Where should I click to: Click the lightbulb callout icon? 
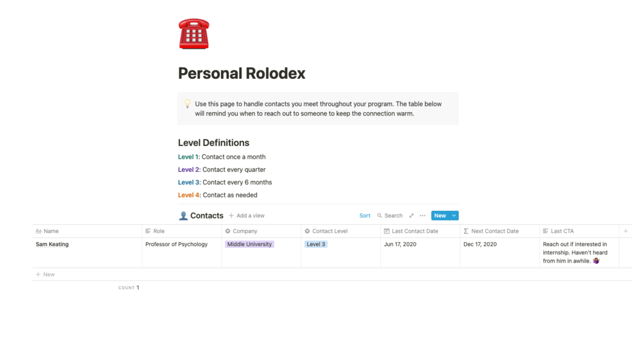(187, 104)
